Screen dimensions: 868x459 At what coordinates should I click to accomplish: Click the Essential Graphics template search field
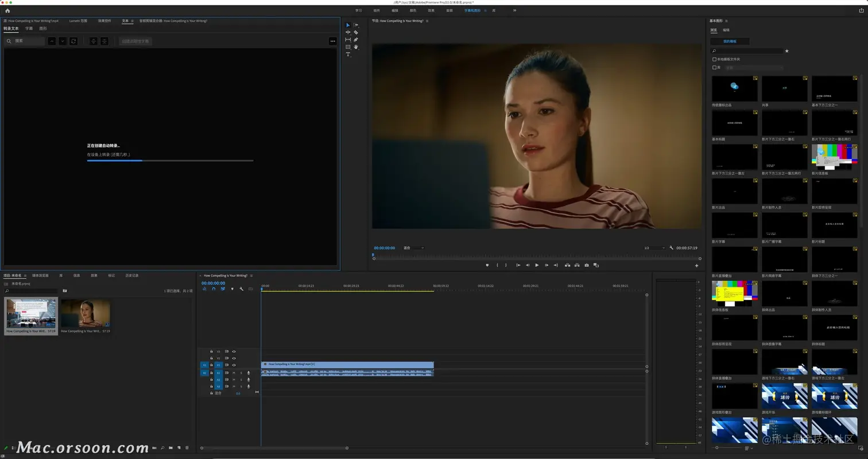747,51
